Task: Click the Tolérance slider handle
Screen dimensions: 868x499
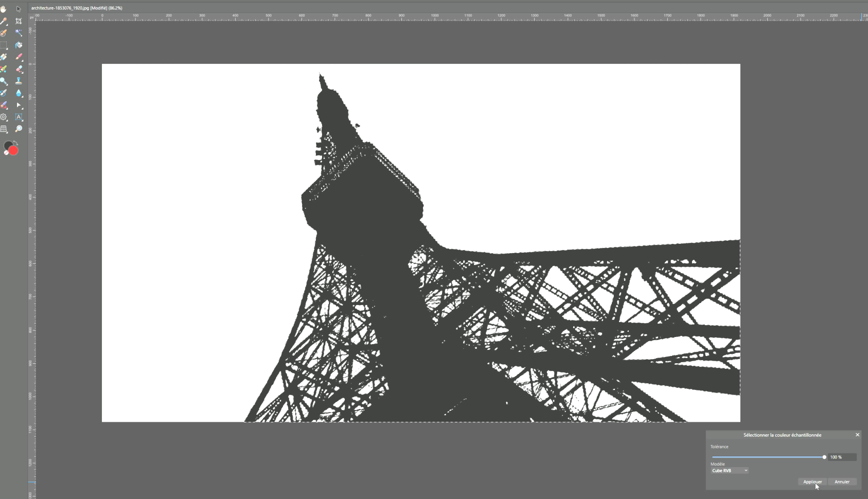Action: tap(824, 457)
